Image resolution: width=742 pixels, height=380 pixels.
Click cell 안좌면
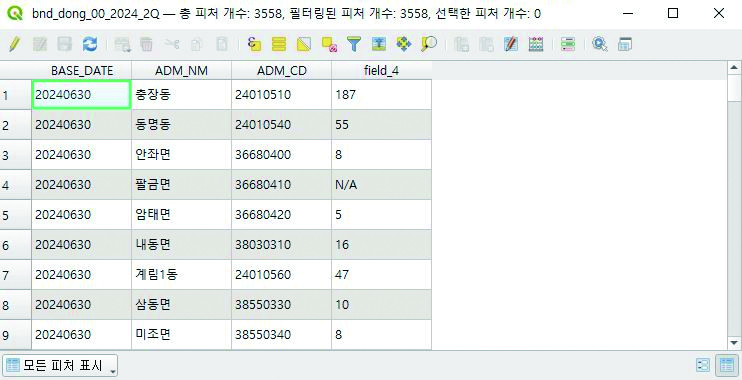tap(182, 155)
